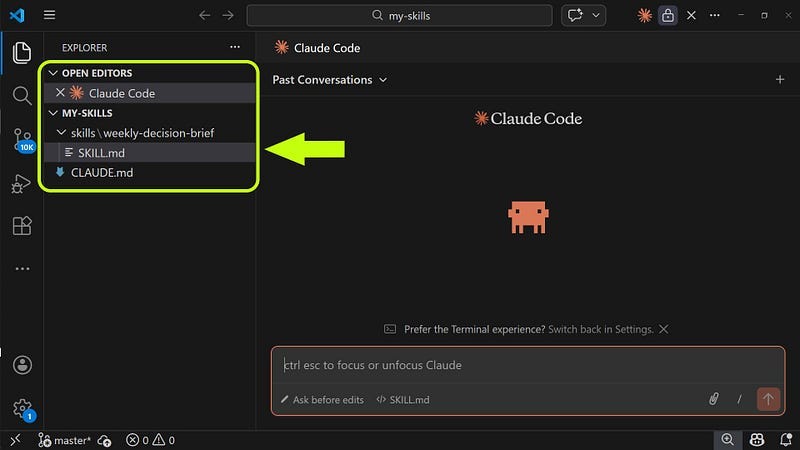The image size is (800, 450).
Task: Start a new conversation with plus icon
Action: (780, 80)
